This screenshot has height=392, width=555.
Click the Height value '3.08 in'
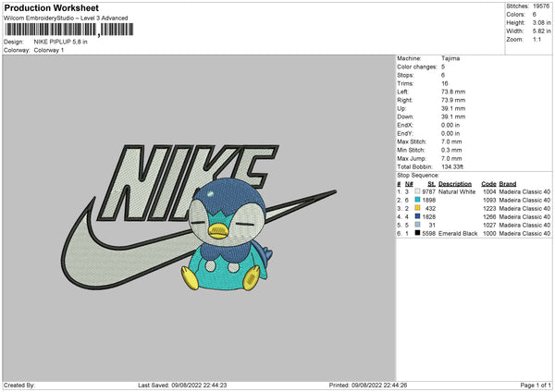pyautogui.click(x=541, y=22)
